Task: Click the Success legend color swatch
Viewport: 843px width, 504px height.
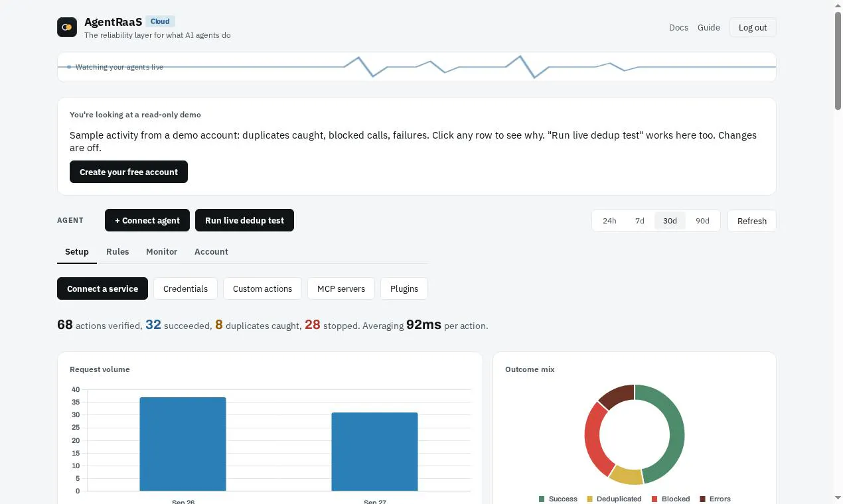Action: coord(542,499)
